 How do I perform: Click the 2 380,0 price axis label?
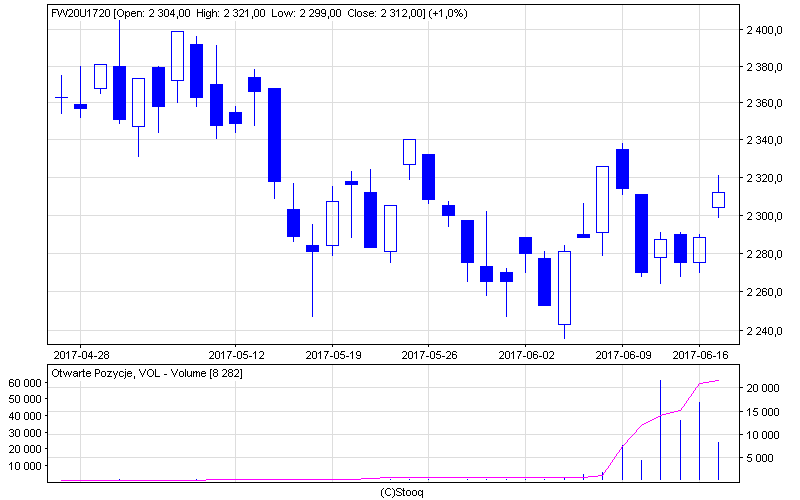tap(764, 67)
